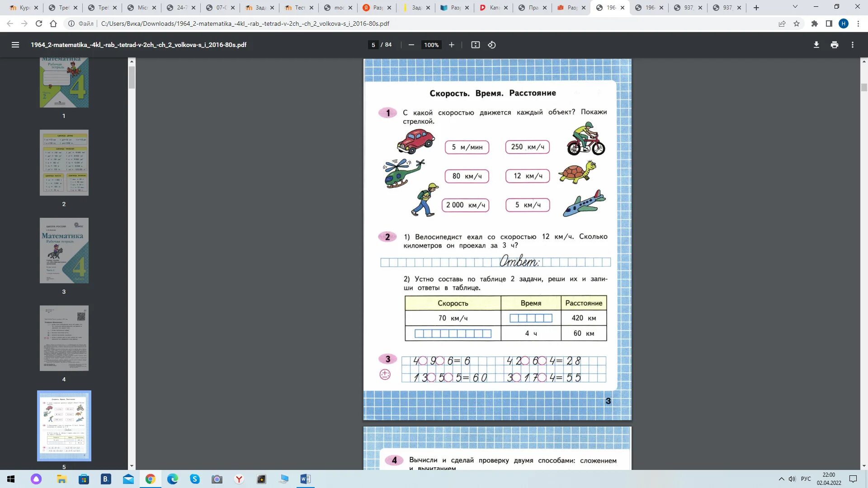This screenshot has height=488, width=868.
Task: Print the PDF document
Action: point(835,45)
